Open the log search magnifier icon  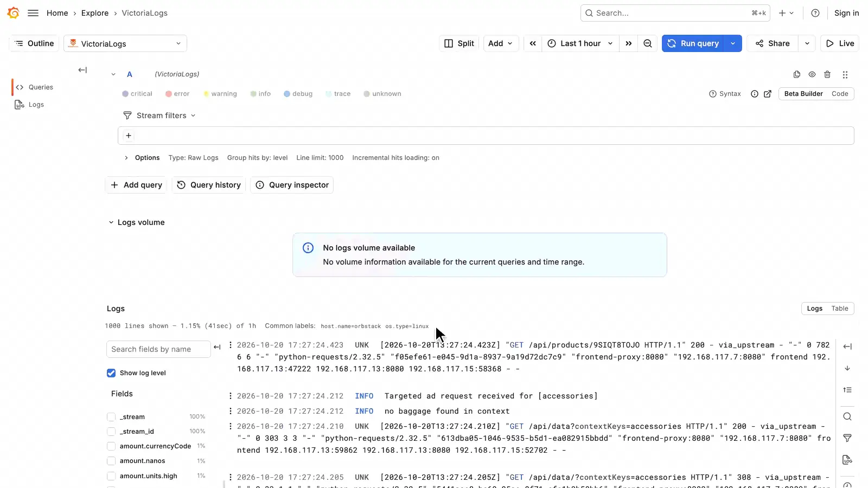click(847, 416)
